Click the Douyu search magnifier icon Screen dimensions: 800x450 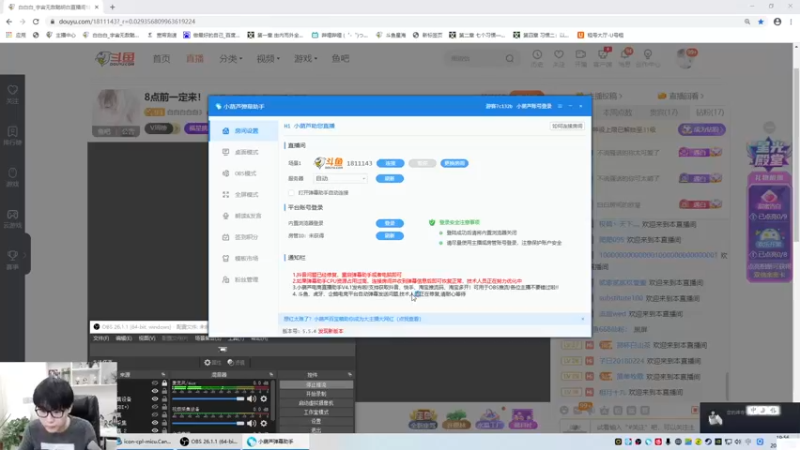click(510, 59)
